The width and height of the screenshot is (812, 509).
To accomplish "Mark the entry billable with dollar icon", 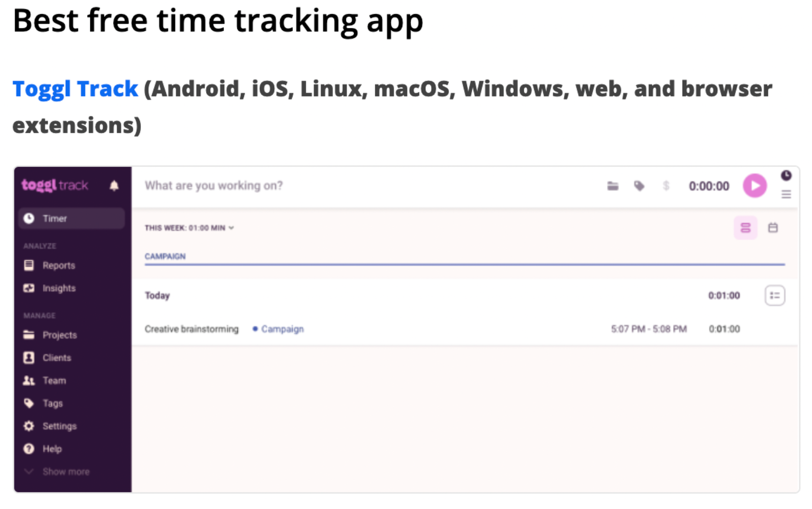I will [666, 186].
